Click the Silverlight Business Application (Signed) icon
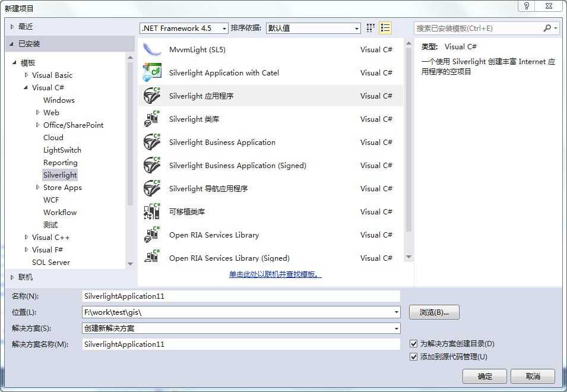This screenshot has height=392, width=567. tap(152, 165)
